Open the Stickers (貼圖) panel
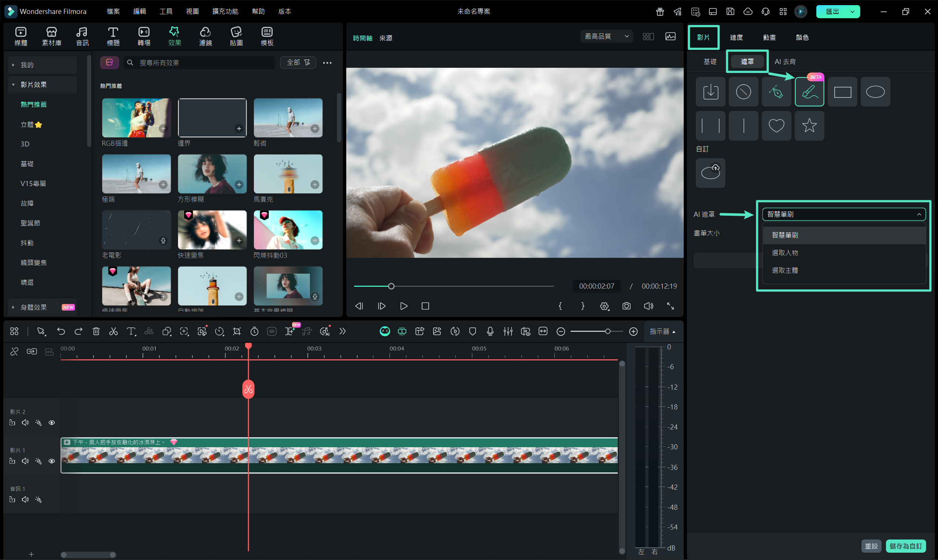 click(x=236, y=36)
